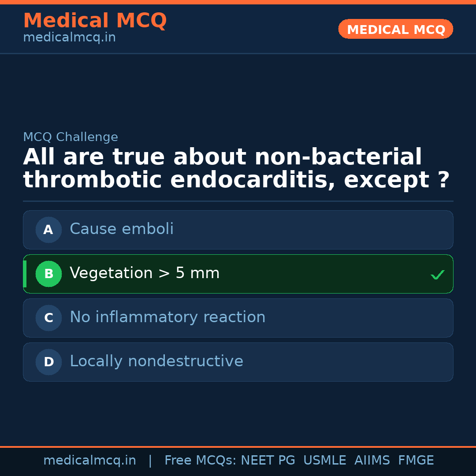The image size is (476, 476).
Task: Click "FMGE" in the footer
Action: (416, 461)
